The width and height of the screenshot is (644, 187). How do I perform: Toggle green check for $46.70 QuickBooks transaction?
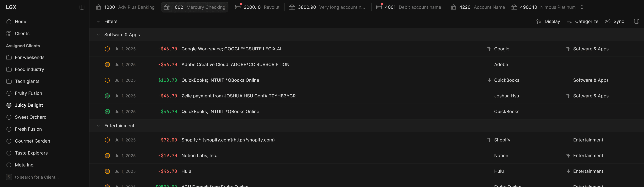[x=107, y=112]
